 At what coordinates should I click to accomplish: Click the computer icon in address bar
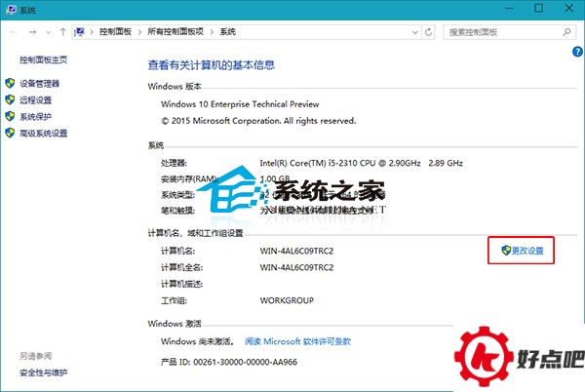79,32
